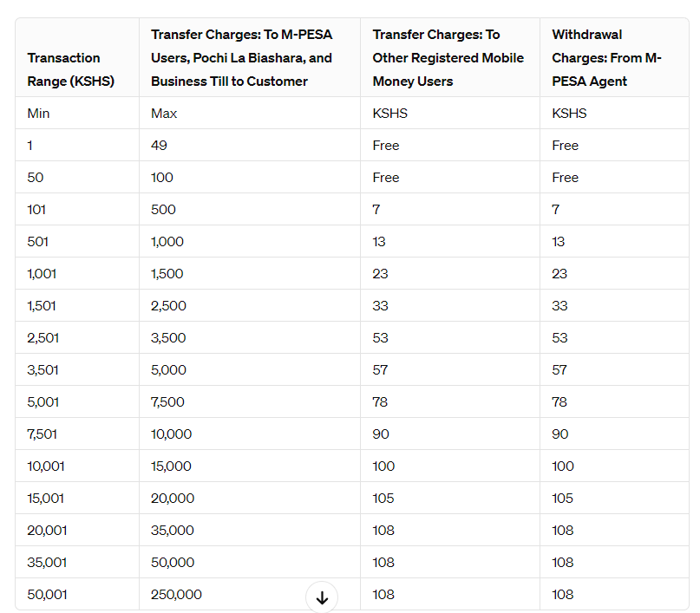The image size is (700, 613).
Task: Select the 20,000 maximum value cell
Action: click(x=173, y=499)
